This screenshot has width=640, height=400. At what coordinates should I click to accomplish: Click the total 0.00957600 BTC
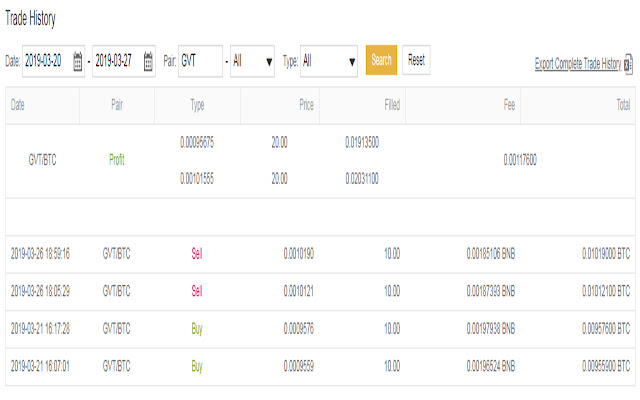click(606, 329)
